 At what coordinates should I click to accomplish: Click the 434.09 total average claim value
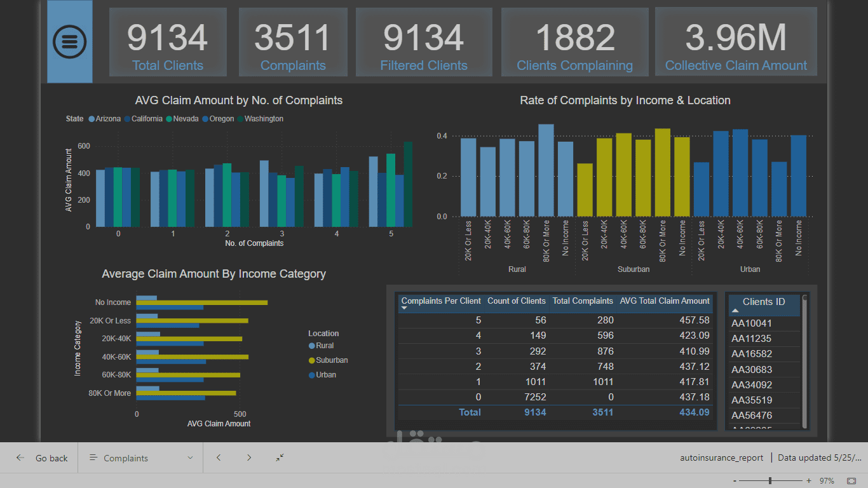click(x=695, y=412)
